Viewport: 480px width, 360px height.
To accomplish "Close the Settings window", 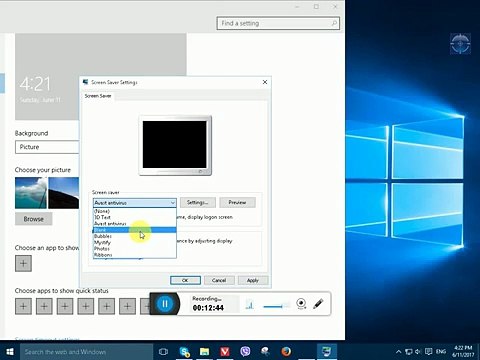I will pos(335,6).
